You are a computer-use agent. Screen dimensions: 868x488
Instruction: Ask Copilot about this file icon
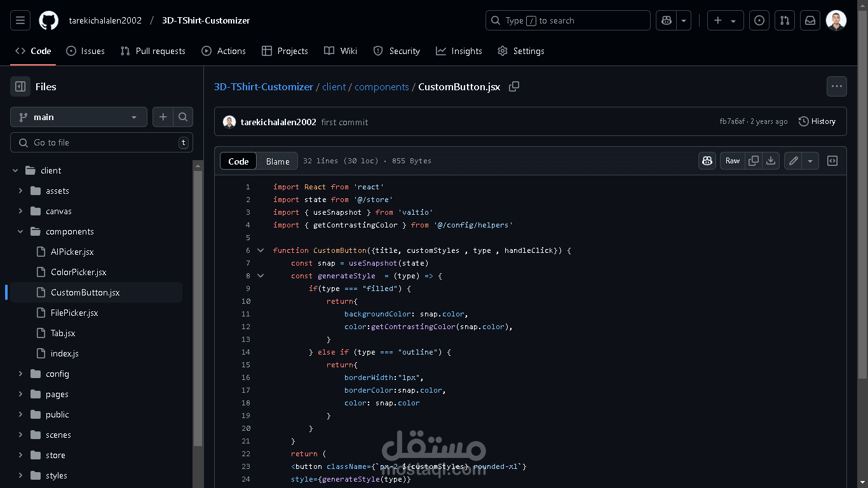point(707,161)
